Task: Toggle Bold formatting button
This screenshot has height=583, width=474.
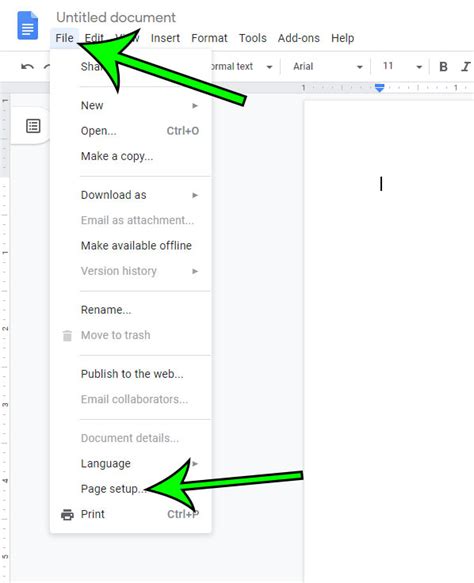Action: [x=443, y=67]
